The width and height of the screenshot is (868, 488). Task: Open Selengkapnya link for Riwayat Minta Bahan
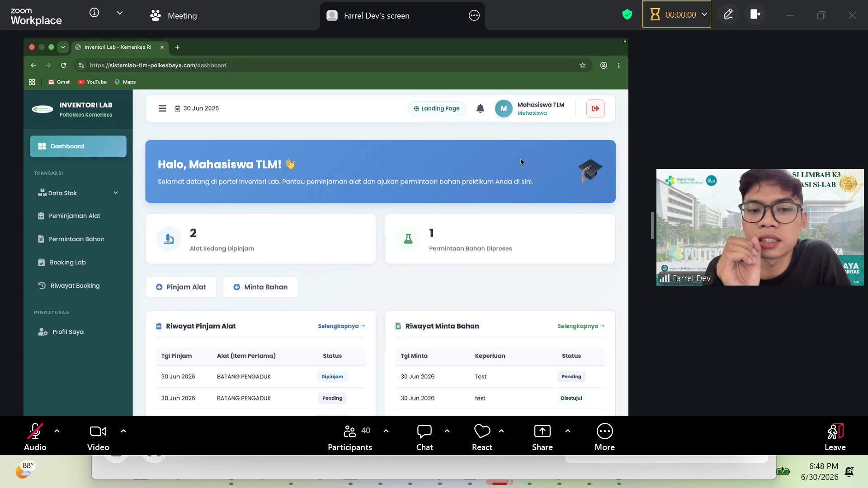point(580,326)
